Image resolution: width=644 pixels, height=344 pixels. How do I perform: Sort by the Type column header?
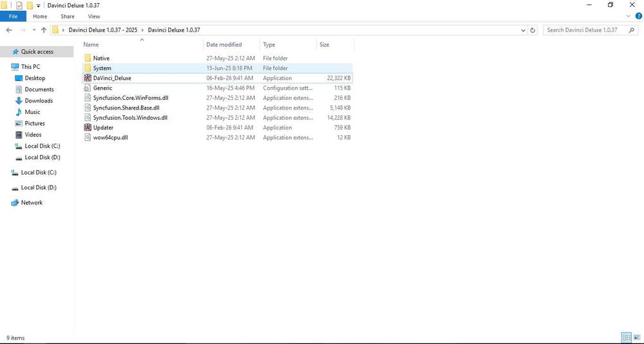tap(289, 44)
